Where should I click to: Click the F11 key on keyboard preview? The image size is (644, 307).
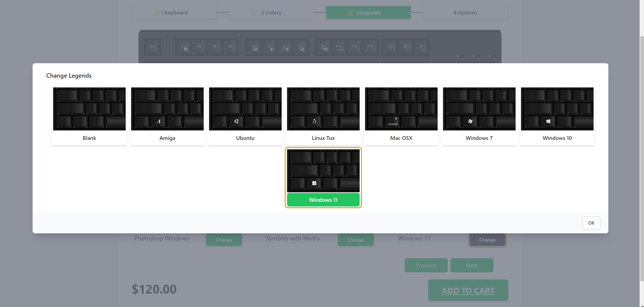(355, 47)
